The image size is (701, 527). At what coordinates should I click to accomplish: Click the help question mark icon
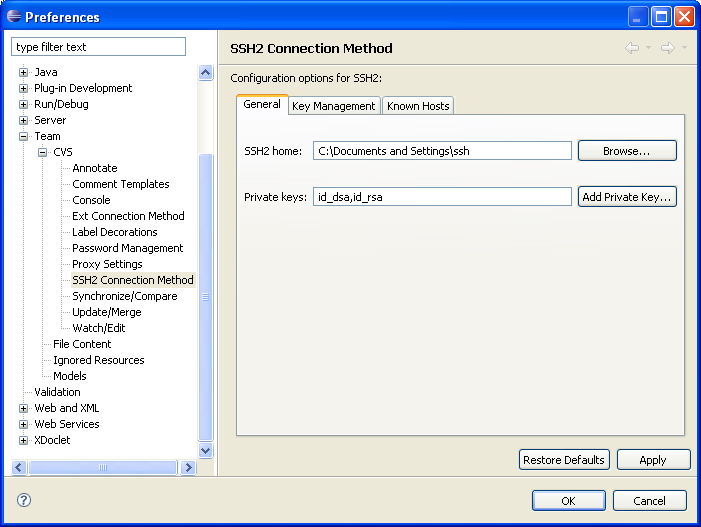(x=24, y=500)
